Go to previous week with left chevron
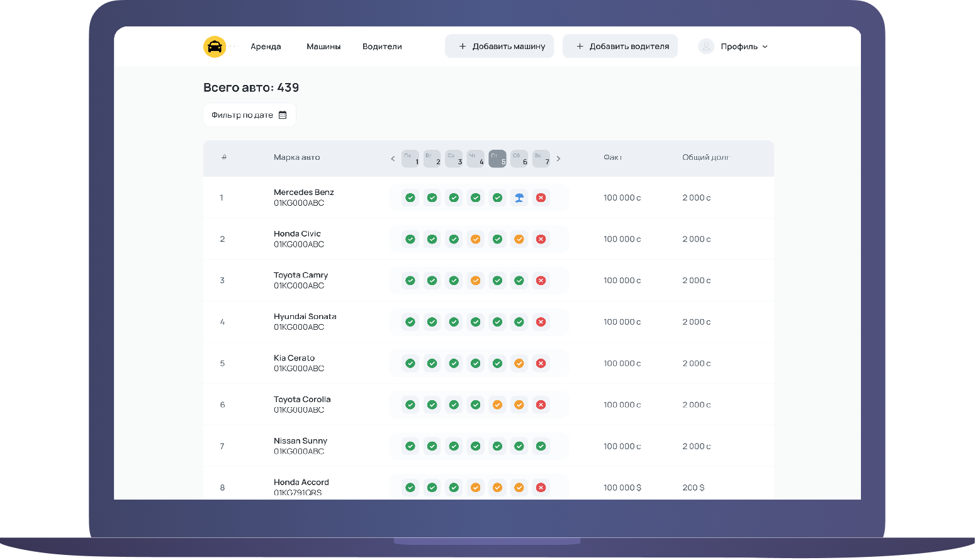The height and width of the screenshot is (560, 978). [393, 159]
